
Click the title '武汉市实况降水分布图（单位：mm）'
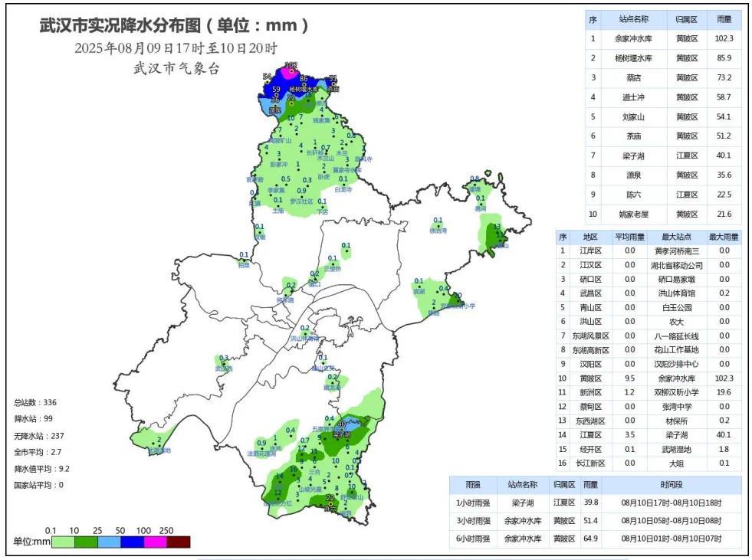[175, 25]
